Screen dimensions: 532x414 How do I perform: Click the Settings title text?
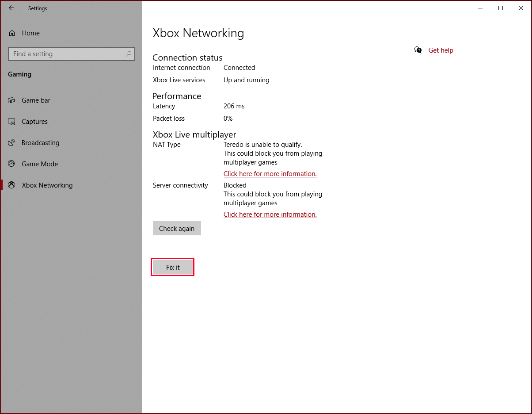coord(38,8)
